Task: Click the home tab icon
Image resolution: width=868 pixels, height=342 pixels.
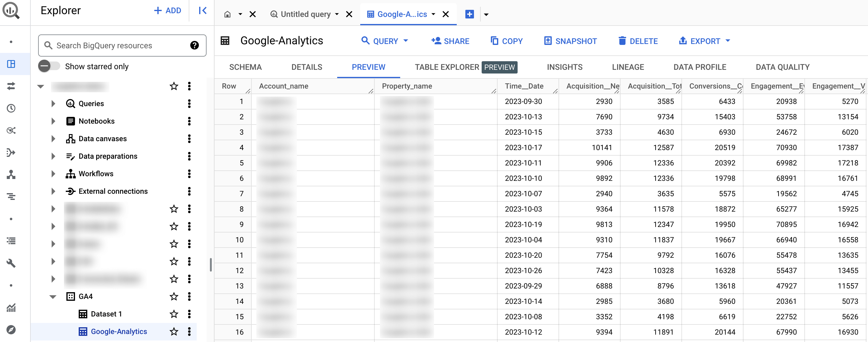Action: (x=227, y=14)
